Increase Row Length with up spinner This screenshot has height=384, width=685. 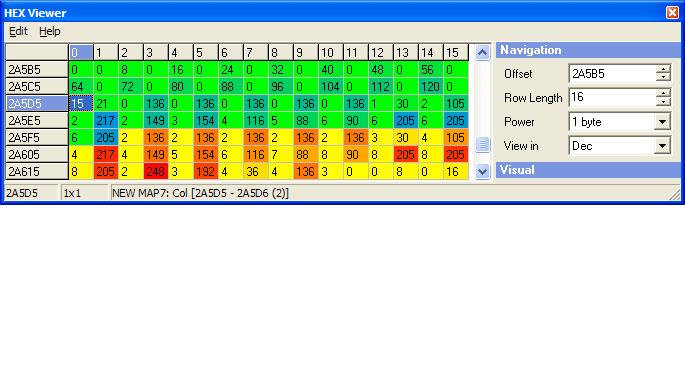pos(663,93)
